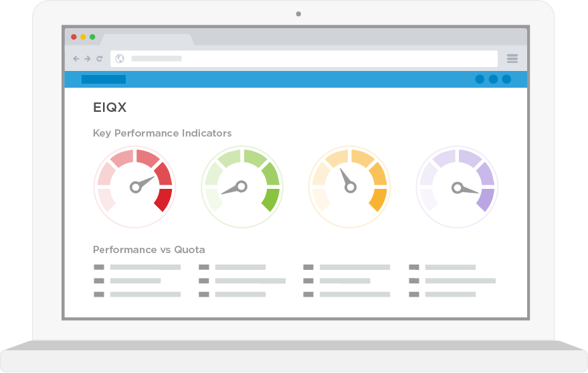Open the purple KPI gauge
Screen dimensions: 588x373
(457, 187)
